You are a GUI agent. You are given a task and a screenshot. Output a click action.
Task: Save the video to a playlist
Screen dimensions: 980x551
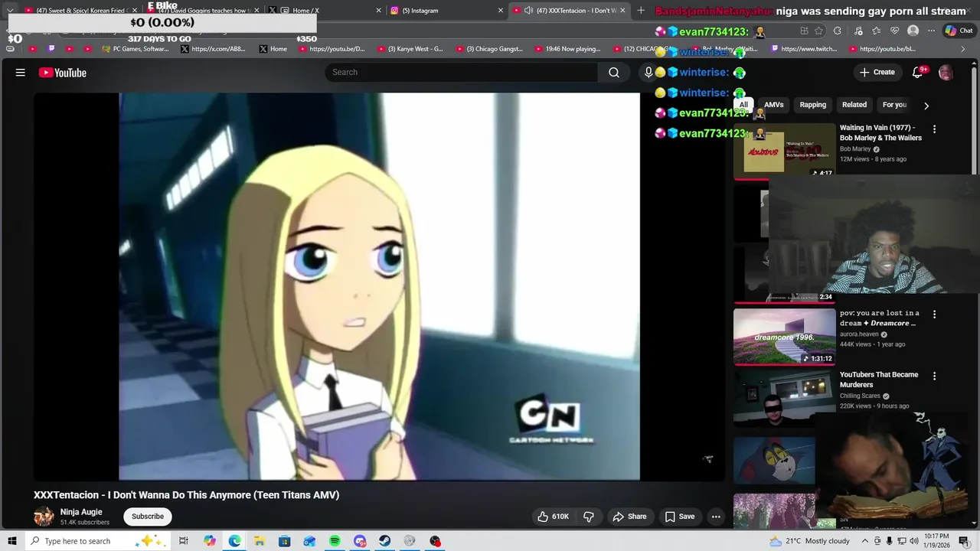[680, 517]
